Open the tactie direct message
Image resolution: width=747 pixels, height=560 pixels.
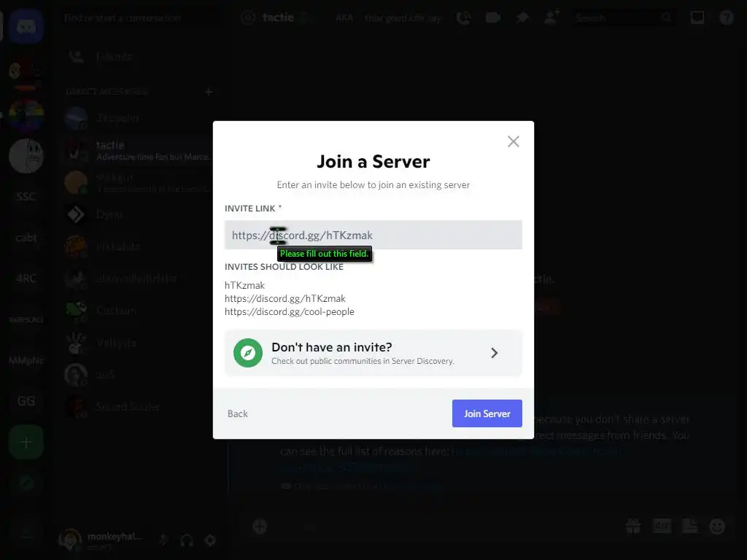tap(138, 150)
